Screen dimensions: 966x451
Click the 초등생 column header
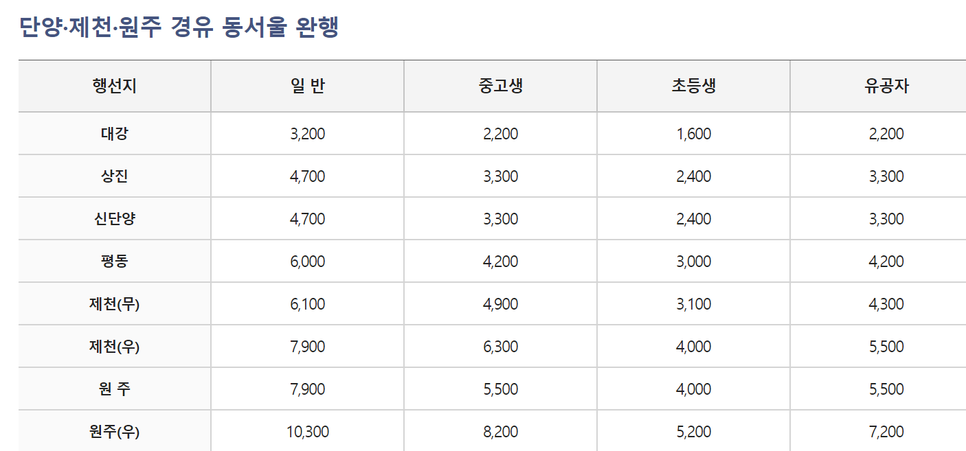(693, 86)
